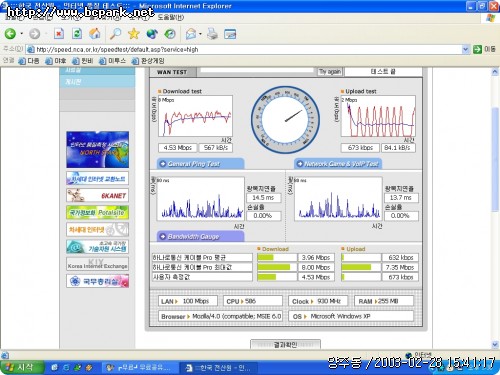Open the History icon in toolbar

point(170,34)
